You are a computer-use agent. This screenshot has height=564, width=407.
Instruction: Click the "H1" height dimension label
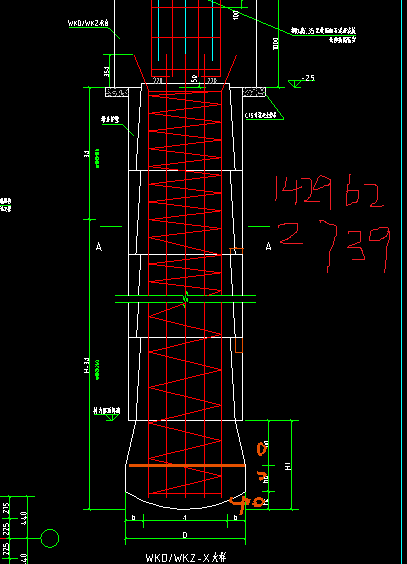click(x=288, y=466)
